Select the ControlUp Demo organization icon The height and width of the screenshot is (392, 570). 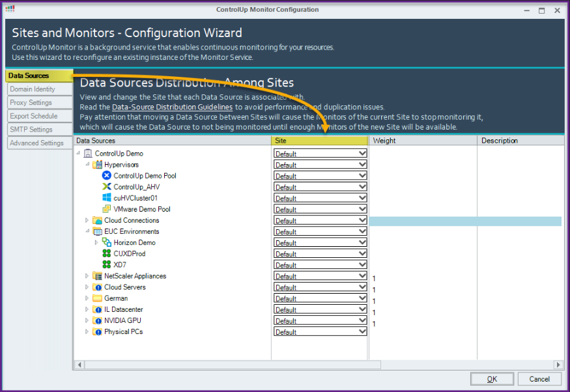pyautogui.click(x=87, y=153)
